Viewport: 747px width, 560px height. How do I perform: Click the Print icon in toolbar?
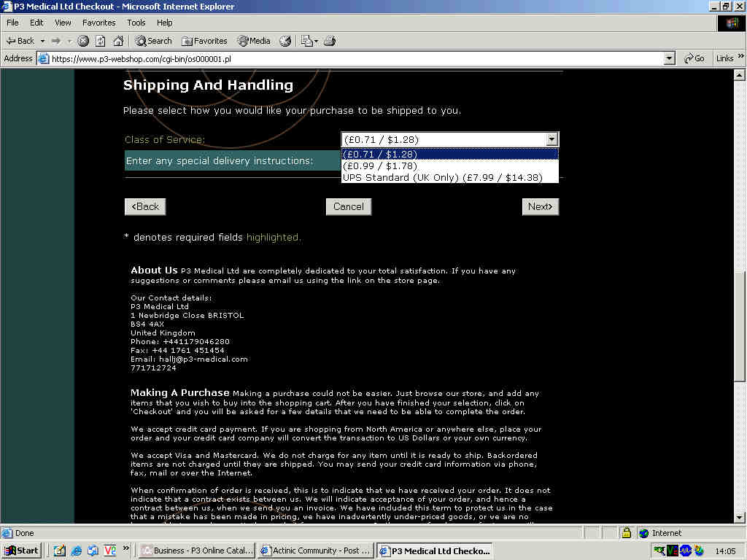[x=329, y=41]
